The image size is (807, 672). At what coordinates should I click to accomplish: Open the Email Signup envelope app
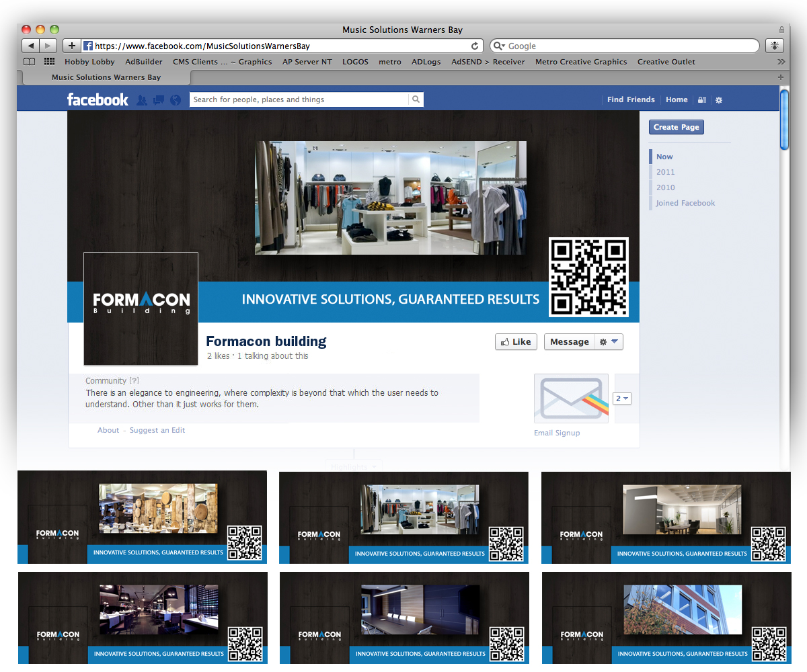click(x=571, y=398)
